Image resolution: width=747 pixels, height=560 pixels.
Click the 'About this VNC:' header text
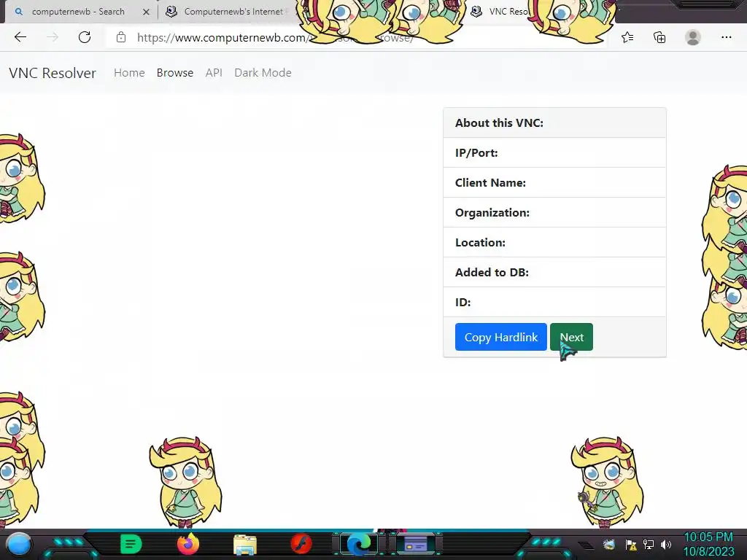click(x=499, y=122)
